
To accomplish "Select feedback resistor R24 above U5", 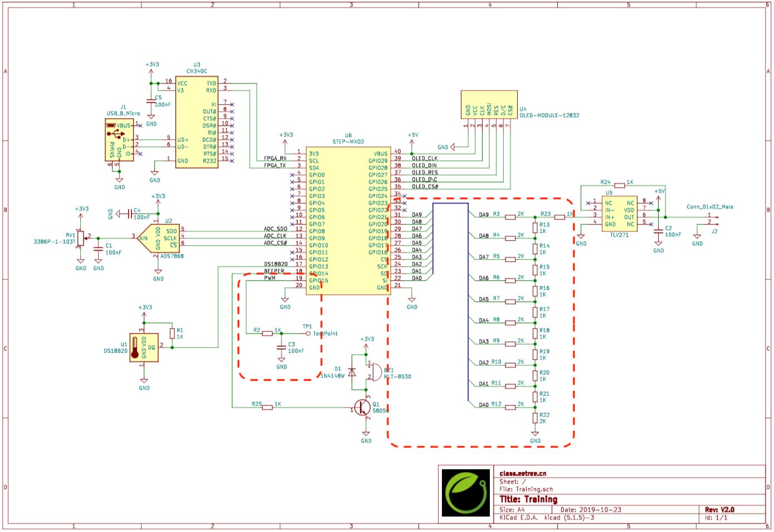I will tap(620, 186).
